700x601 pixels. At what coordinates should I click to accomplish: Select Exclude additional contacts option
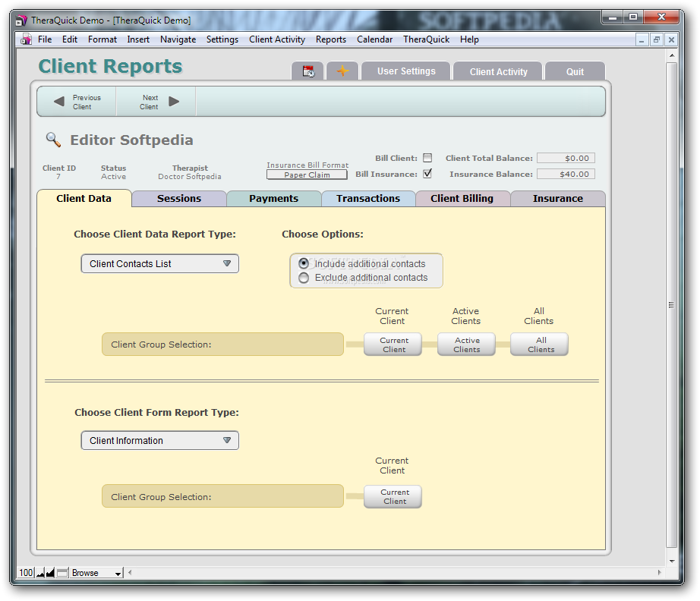[x=304, y=278]
